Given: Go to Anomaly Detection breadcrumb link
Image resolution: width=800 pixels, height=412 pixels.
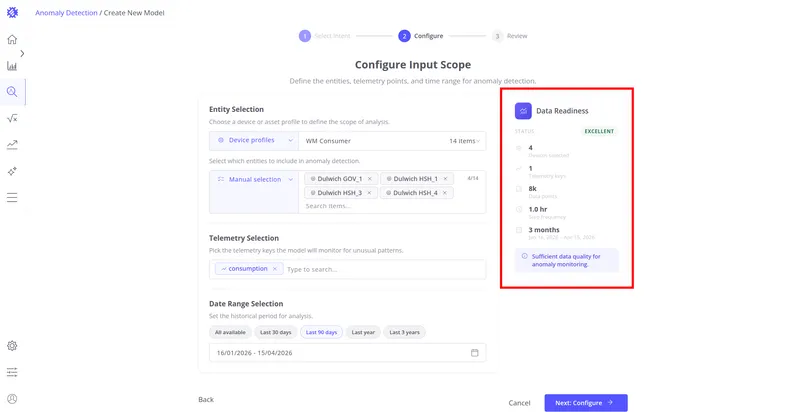Looking at the screenshot, I should 66,13.
